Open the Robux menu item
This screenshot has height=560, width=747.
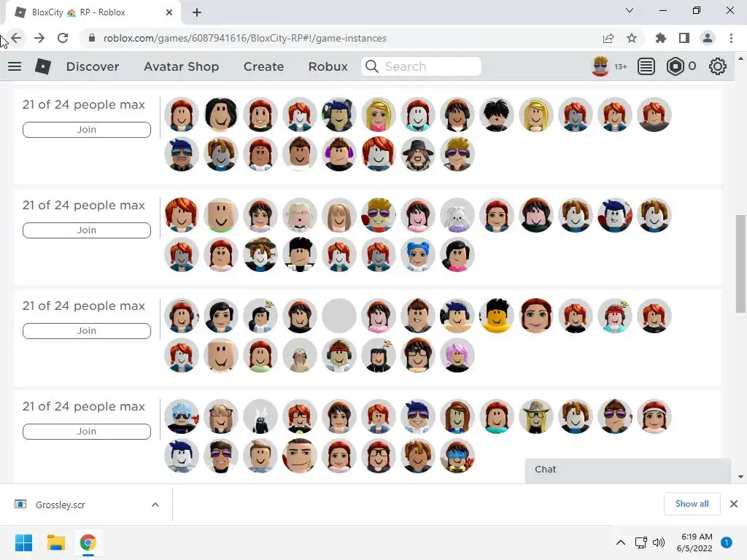pos(328,66)
